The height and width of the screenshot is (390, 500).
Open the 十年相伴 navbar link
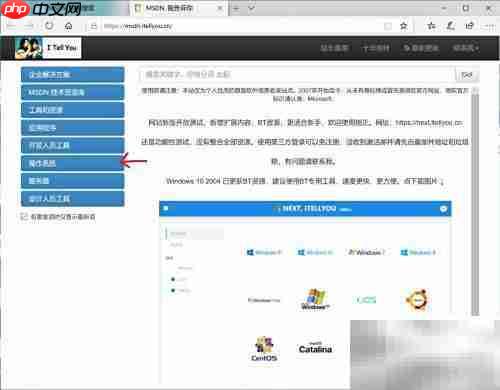[x=376, y=48]
